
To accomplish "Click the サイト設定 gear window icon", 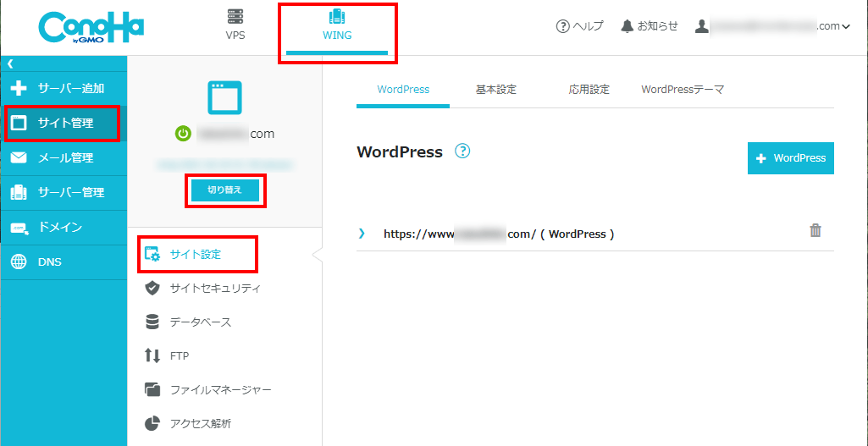I will pos(152,255).
